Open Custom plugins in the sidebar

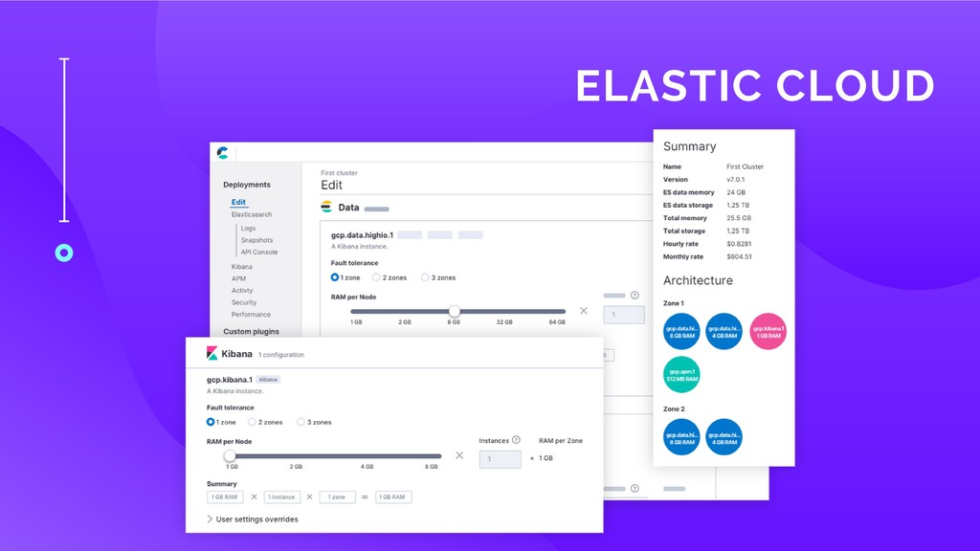[x=252, y=332]
